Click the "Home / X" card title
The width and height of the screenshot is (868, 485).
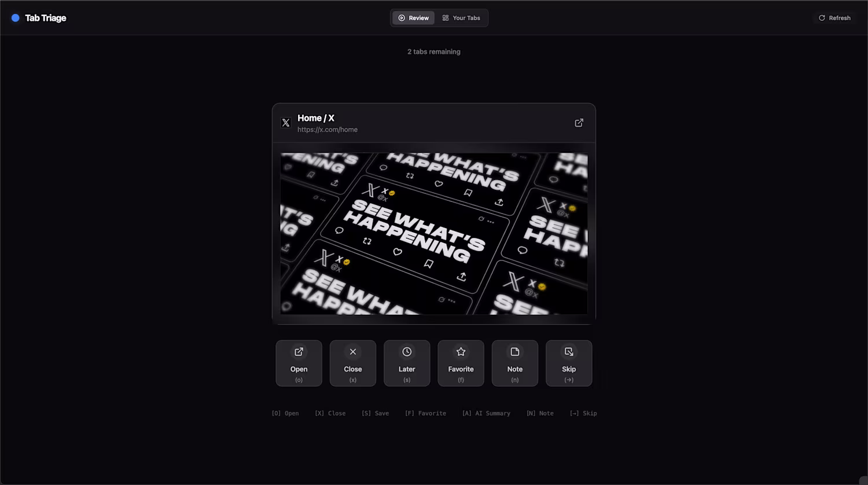316,118
